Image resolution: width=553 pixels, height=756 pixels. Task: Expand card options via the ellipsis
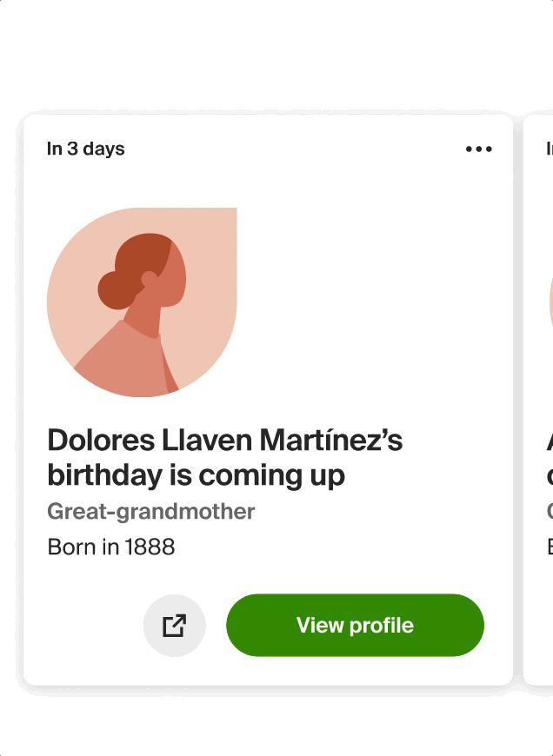479,149
